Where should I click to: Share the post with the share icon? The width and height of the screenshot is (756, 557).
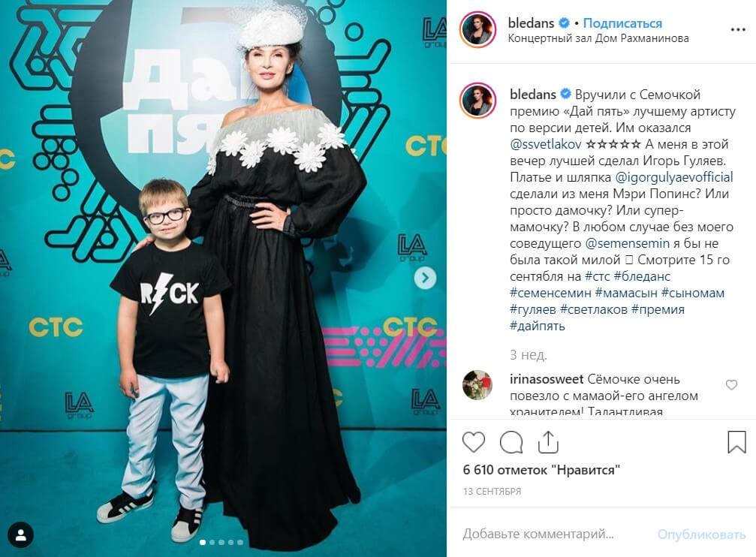(548, 441)
